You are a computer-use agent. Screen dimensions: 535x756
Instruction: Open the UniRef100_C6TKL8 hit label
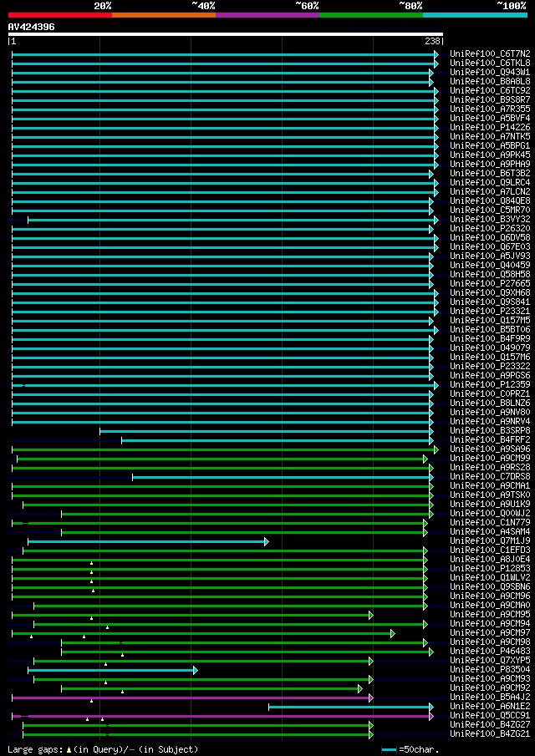coord(490,63)
